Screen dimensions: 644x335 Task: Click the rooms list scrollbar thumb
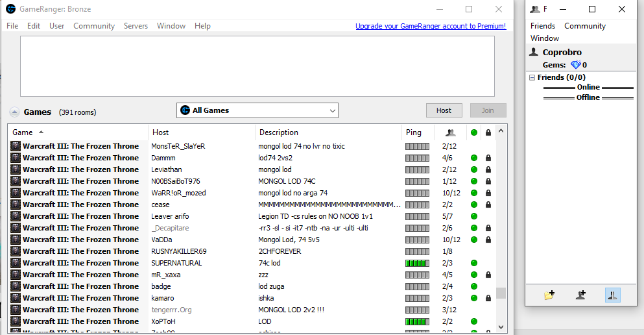click(x=501, y=293)
